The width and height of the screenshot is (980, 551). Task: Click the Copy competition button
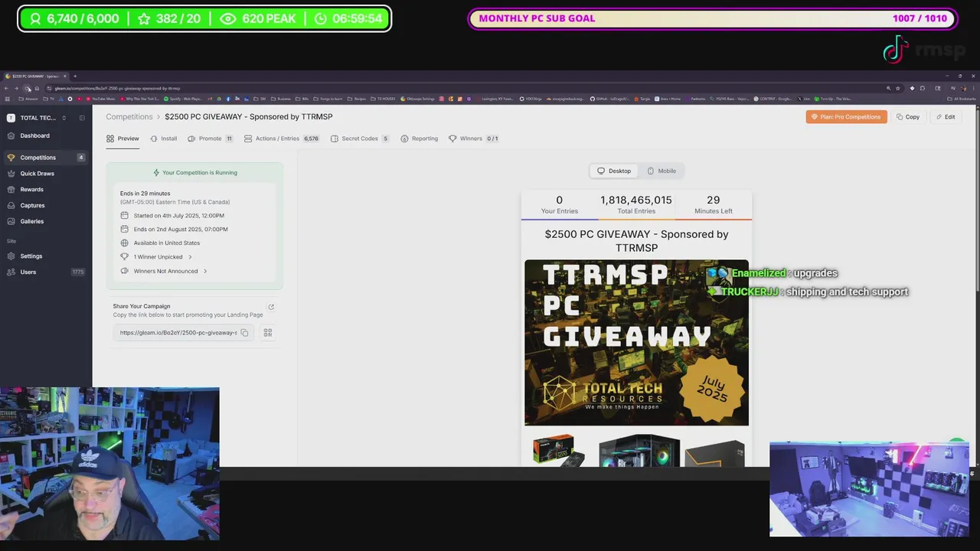click(x=908, y=117)
